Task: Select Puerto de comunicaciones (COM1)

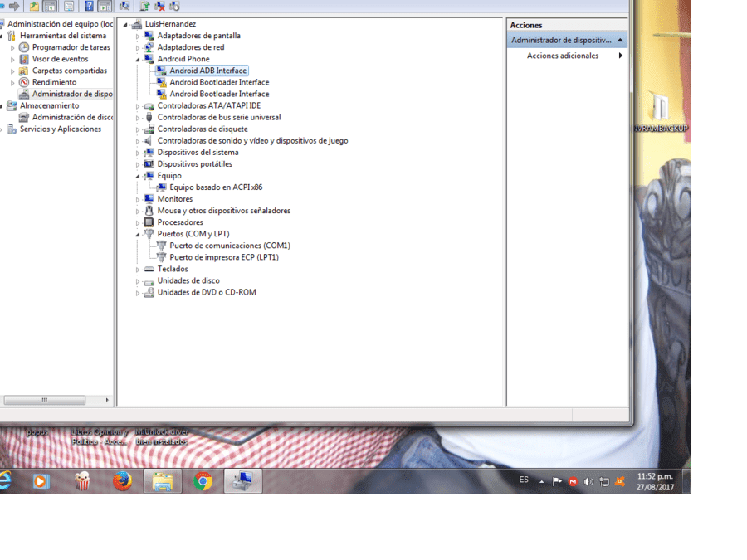Action: (230, 246)
